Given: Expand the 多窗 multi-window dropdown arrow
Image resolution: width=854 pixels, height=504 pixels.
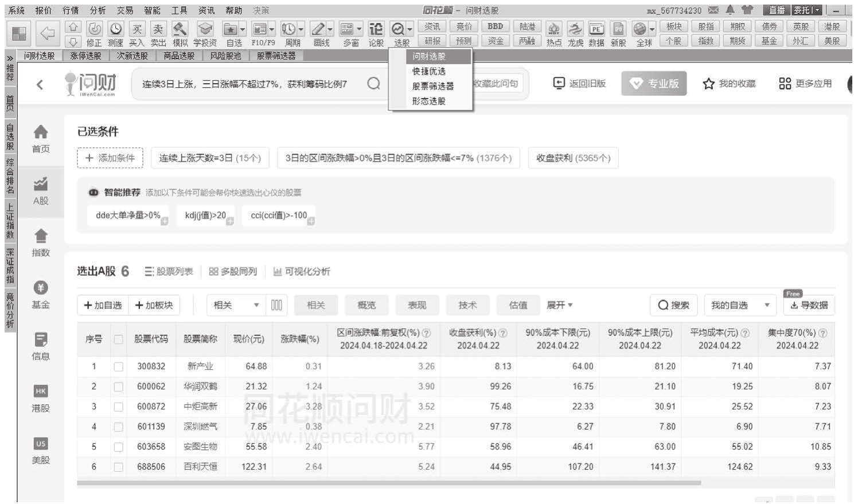Looking at the screenshot, I should tap(359, 29).
